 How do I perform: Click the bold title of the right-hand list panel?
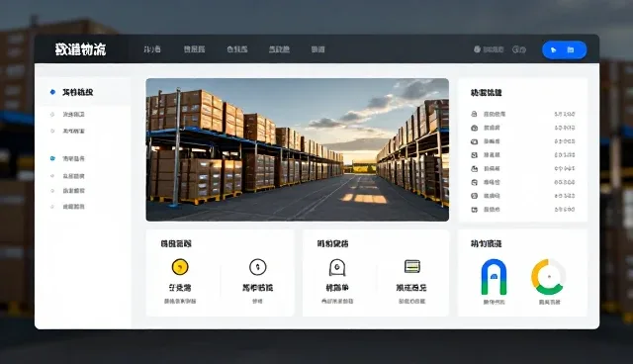486,92
